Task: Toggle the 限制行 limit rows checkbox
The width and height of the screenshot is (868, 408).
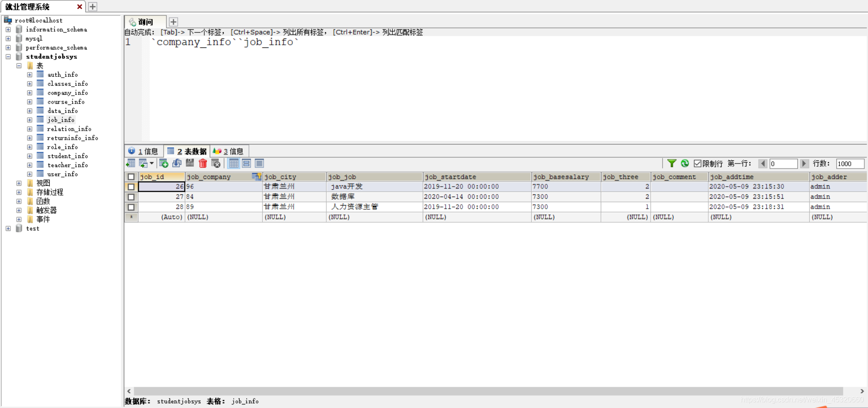Action: click(x=698, y=164)
